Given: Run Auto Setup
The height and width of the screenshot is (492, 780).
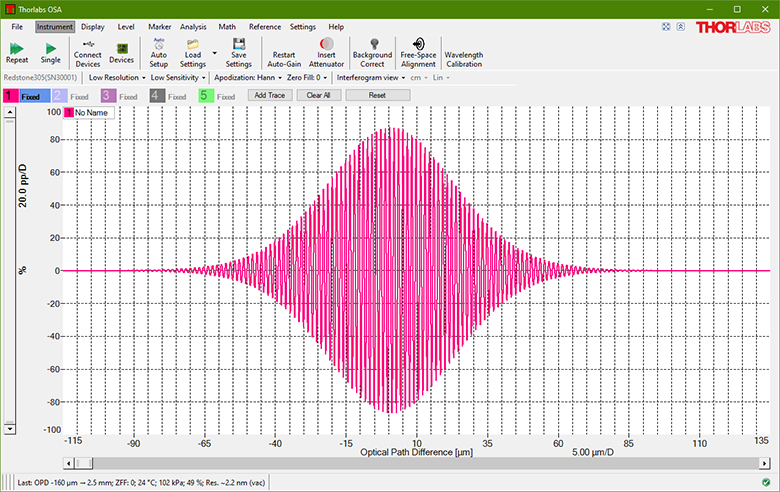Looking at the screenshot, I should pos(158,52).
